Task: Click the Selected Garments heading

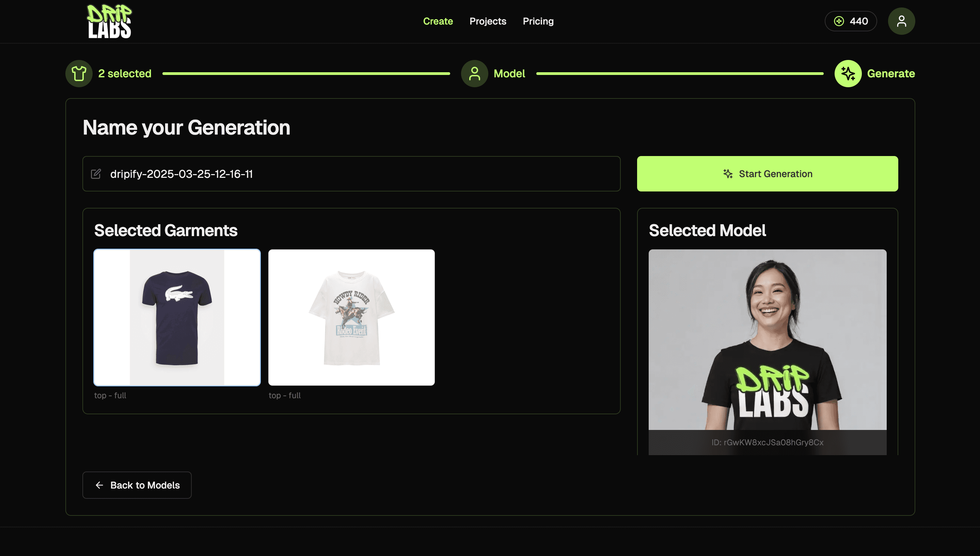Action: tap(165, 230)
